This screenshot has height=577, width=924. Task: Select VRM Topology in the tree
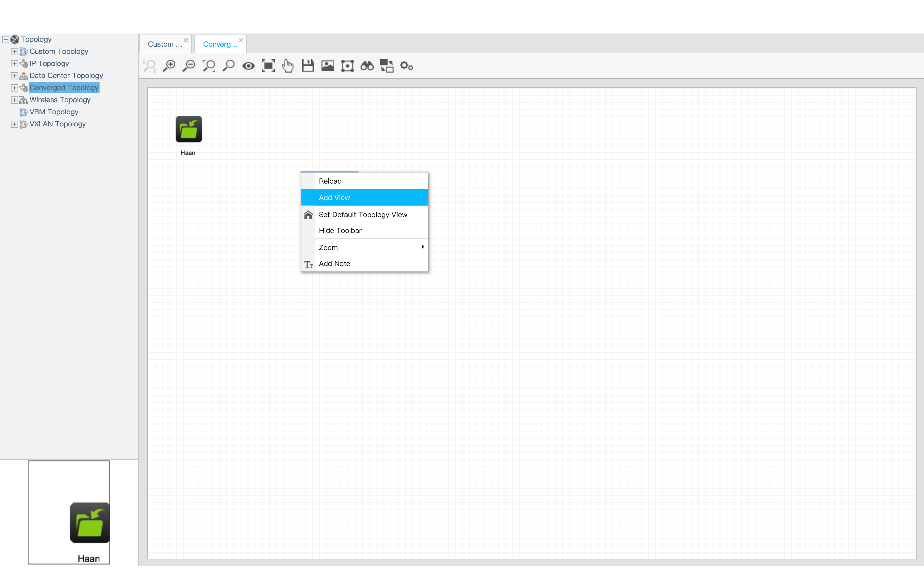pos(54,112)
